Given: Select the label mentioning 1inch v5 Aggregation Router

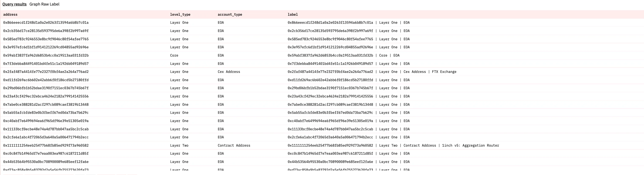Looking at the screenshot, I should (393, 146).
